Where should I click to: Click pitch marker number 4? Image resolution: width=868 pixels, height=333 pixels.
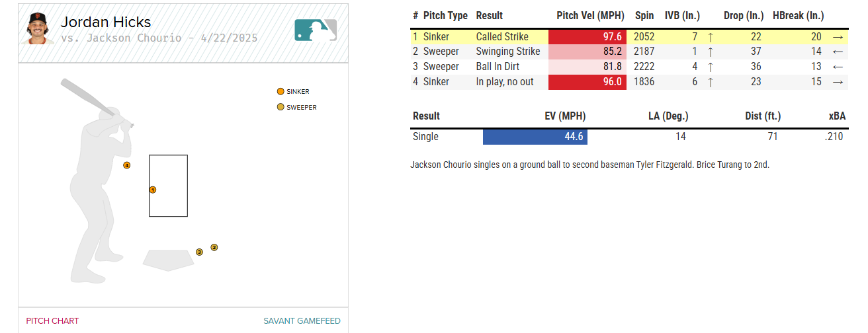pyautogui.click(x=126, y=165)
